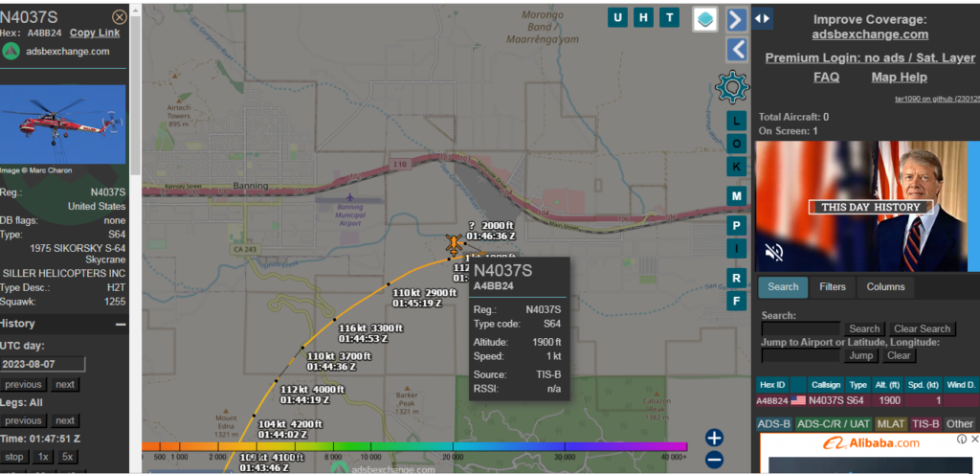Open the adsbexchange.com coverage link
980x474 pixels.
[x=870, y=34]
